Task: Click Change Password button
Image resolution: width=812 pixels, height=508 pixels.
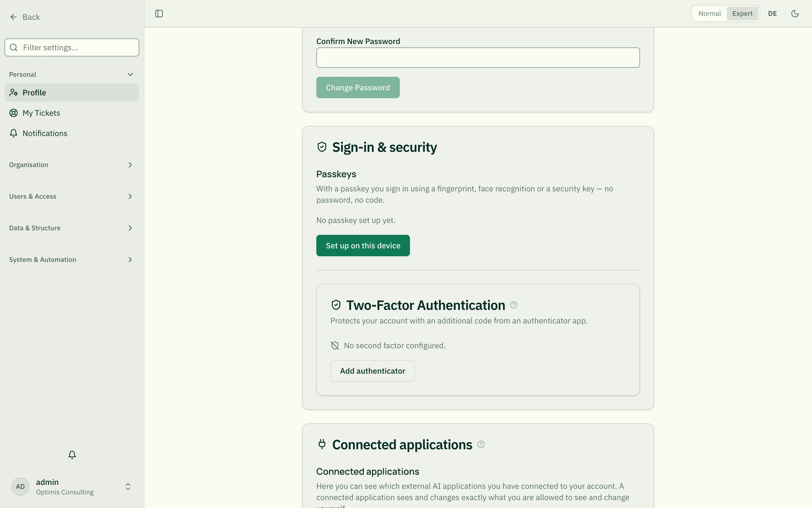Action: click(358, 87)
